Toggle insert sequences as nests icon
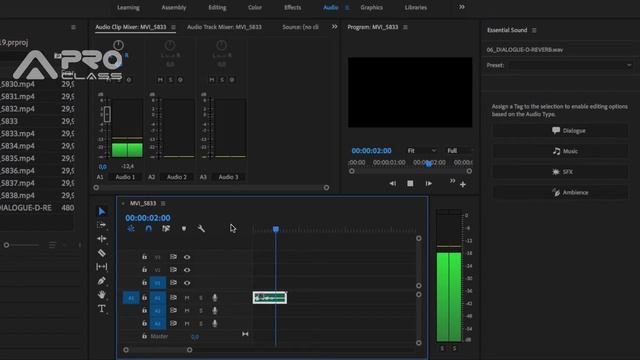 click(x=131, y=229)
